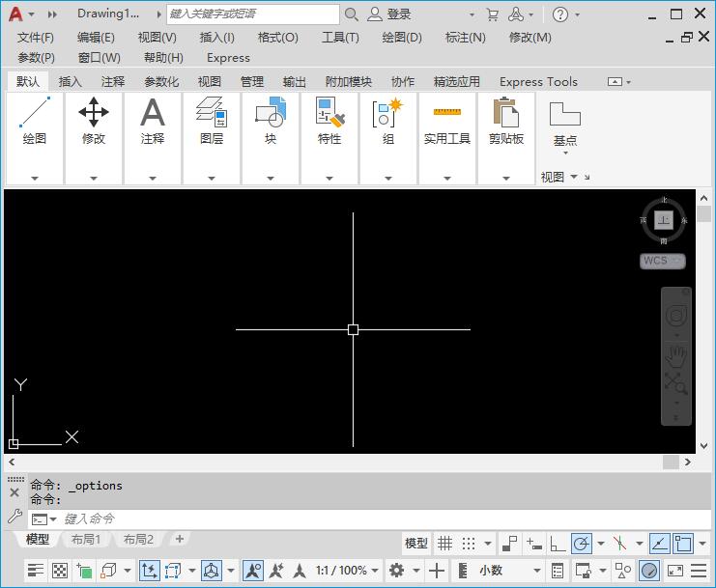
Task: Open the 块 (Block) ribbon panel
Action: click(x=271, y=121)
